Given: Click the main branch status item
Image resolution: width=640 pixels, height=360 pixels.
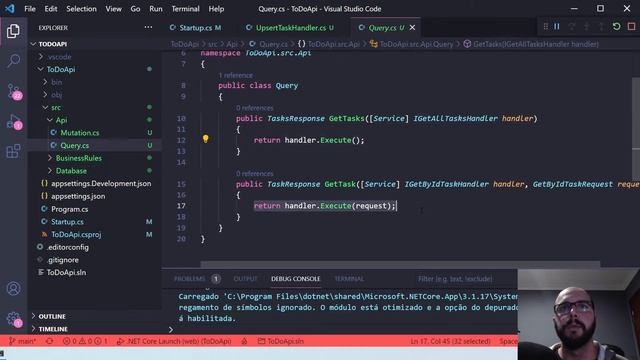Looking at the screenshot, I should click(x=23, y=341).
